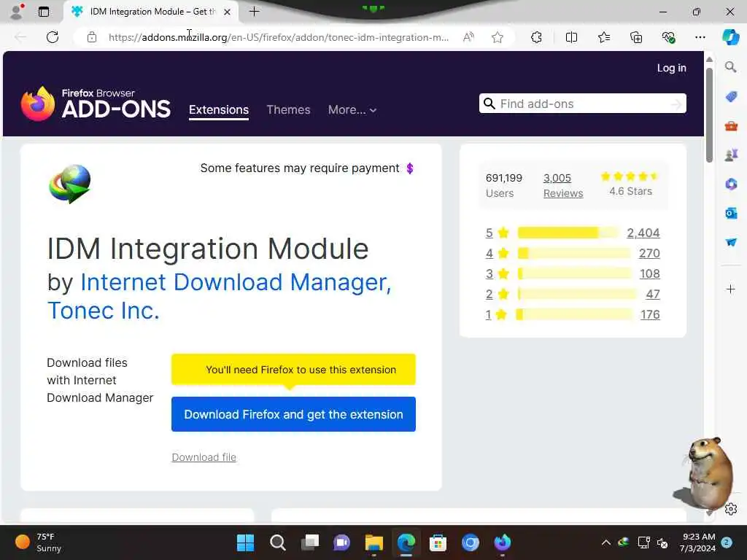Open the 270 four-star count
Viewport: 747px width, 560px height.
[x=649, y=253]
